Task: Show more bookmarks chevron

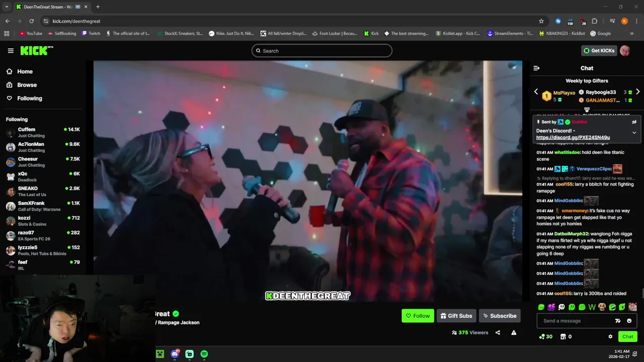Action: [632, 34]
